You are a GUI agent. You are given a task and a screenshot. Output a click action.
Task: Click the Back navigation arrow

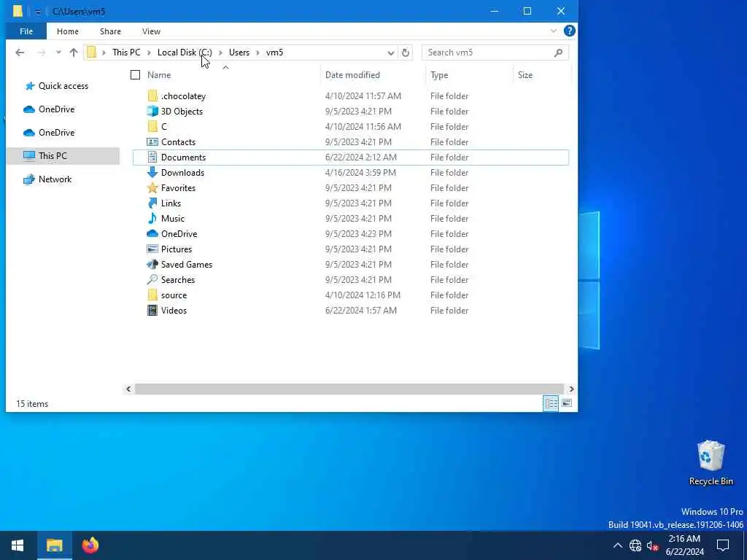point(20,52)
